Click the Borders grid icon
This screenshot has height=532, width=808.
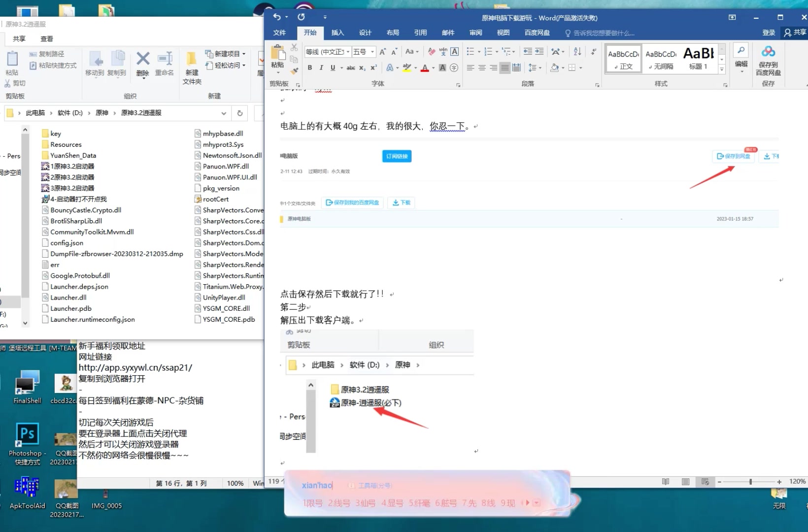tap(572, 67)
